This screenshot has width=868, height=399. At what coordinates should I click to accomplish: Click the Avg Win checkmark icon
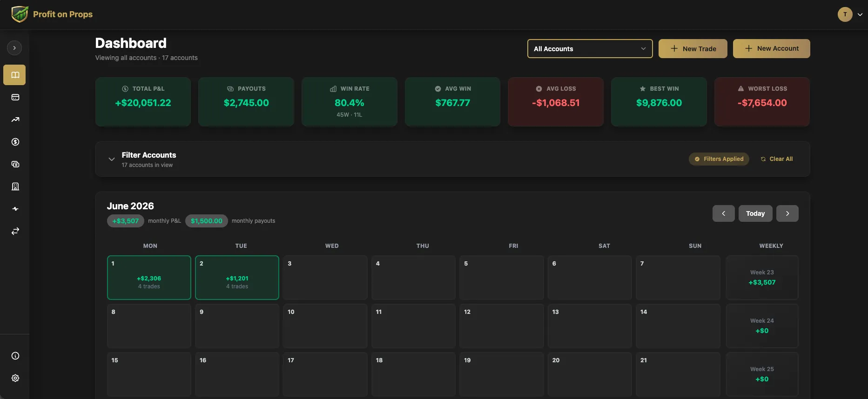coord(438,89)
